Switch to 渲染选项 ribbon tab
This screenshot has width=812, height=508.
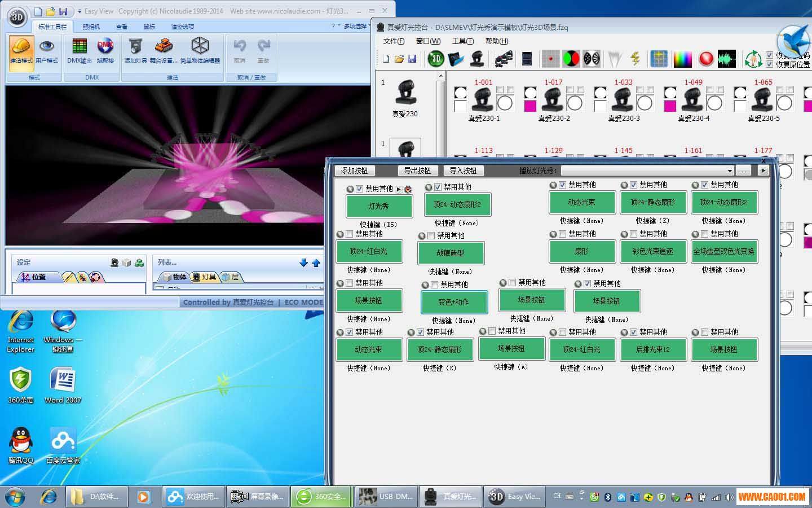[183, 27]
